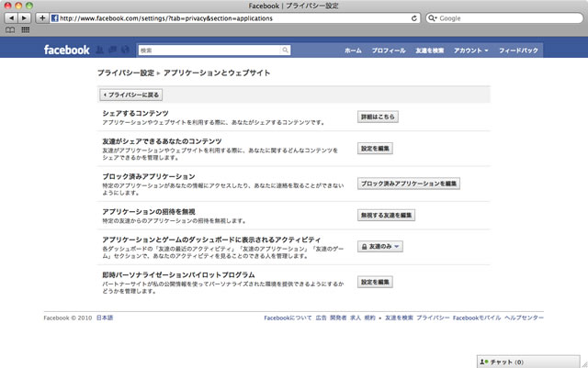The height and width of the screenshot is (368, 588).
Task: Open the Facebookモバイル footer link
Action: point(477,318)
